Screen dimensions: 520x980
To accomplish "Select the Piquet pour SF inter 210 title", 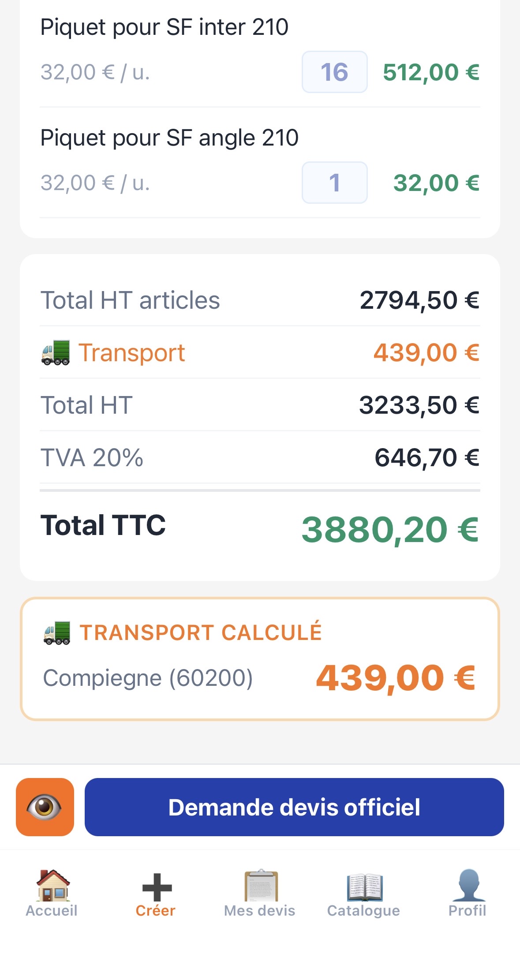I will tap(164, 27).
